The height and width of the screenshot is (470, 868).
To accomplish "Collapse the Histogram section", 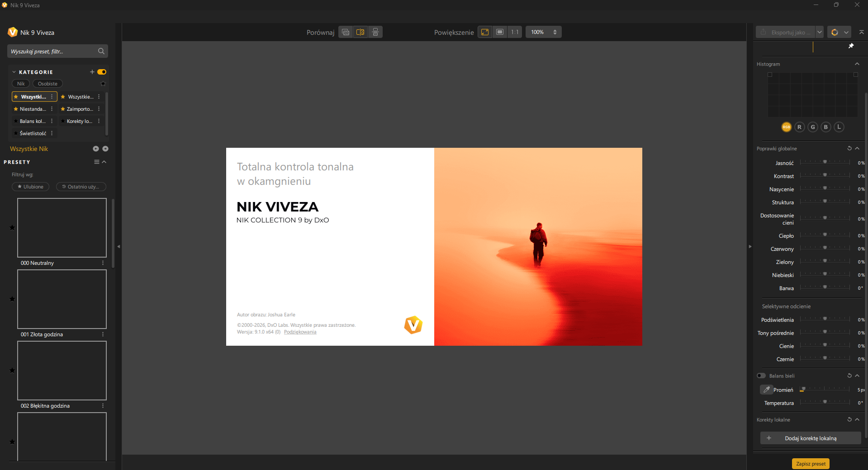I will point(857,64).
